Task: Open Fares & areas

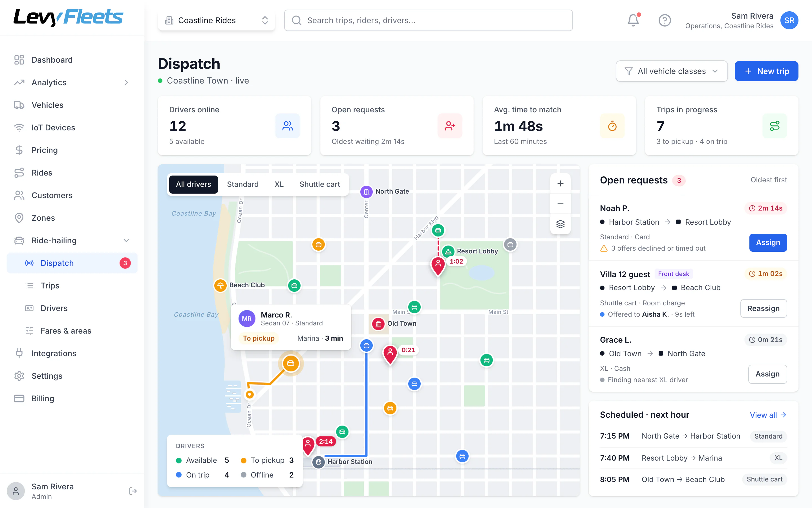Action: [x=72, y=330]
